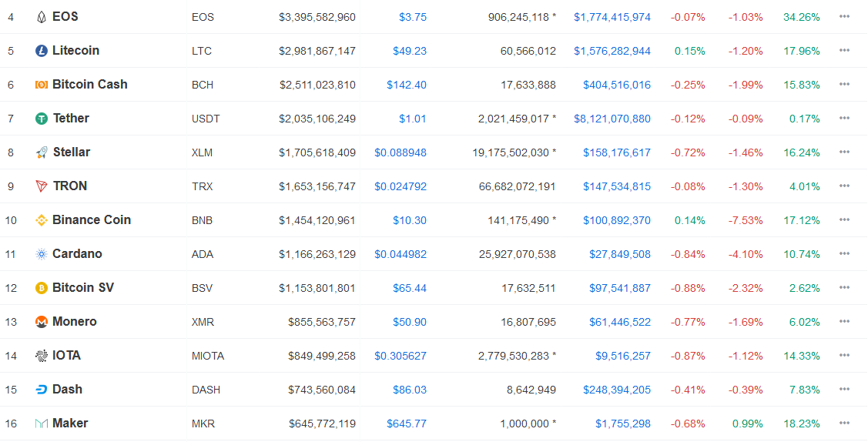Viewport: 868px width, 442px height.
Task: Select market cap $3,395,582,960
Action: click(317, 17)
